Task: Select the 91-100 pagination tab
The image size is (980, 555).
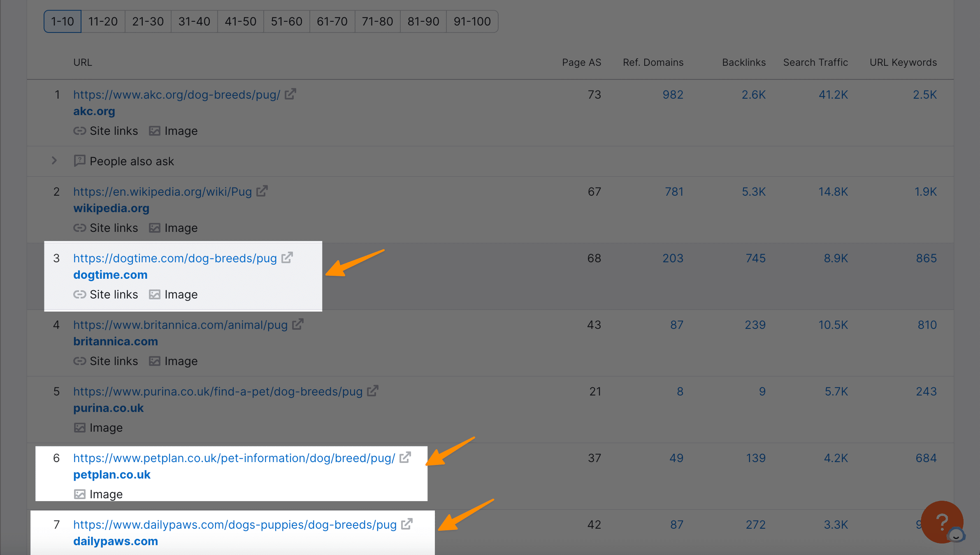Action: click(471, 21)
